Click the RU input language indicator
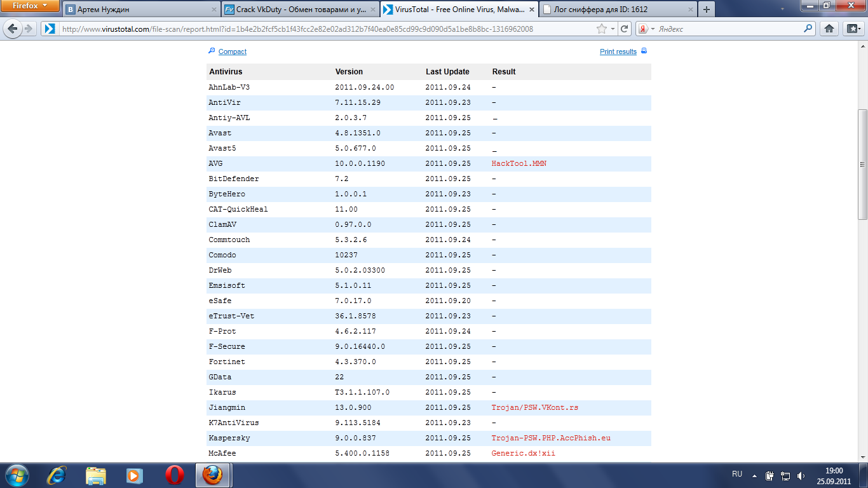Screen dimensions: 868x488 pos(737,474)
